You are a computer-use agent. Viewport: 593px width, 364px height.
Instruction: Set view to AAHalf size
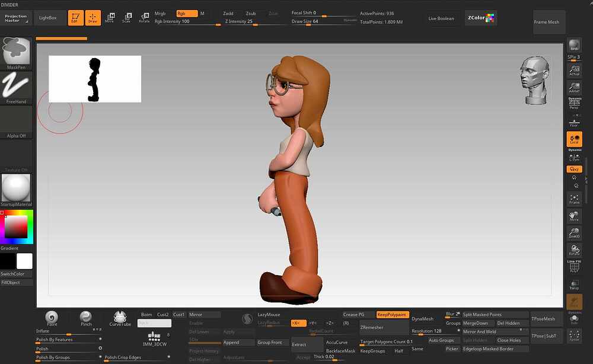click(x=574, y=88)
